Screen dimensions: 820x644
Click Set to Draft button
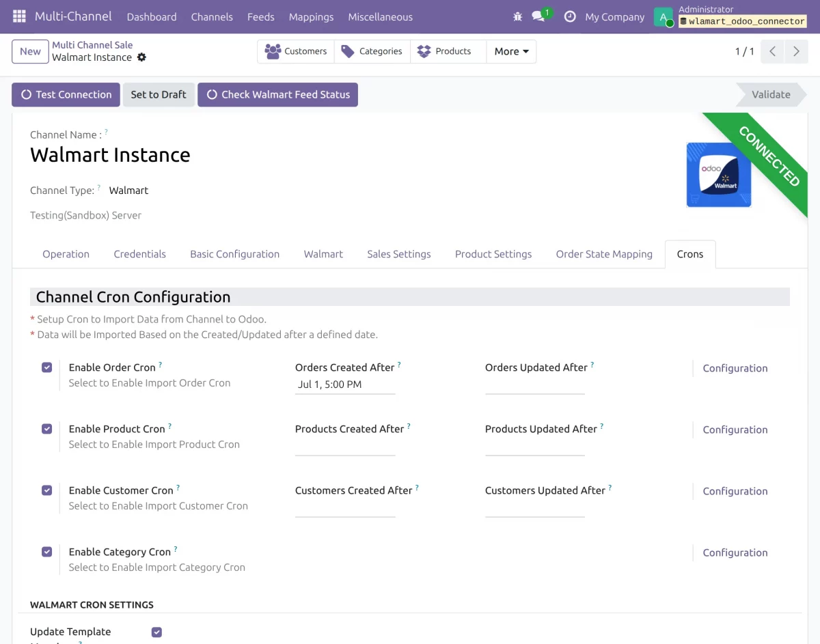pos(159,95)
